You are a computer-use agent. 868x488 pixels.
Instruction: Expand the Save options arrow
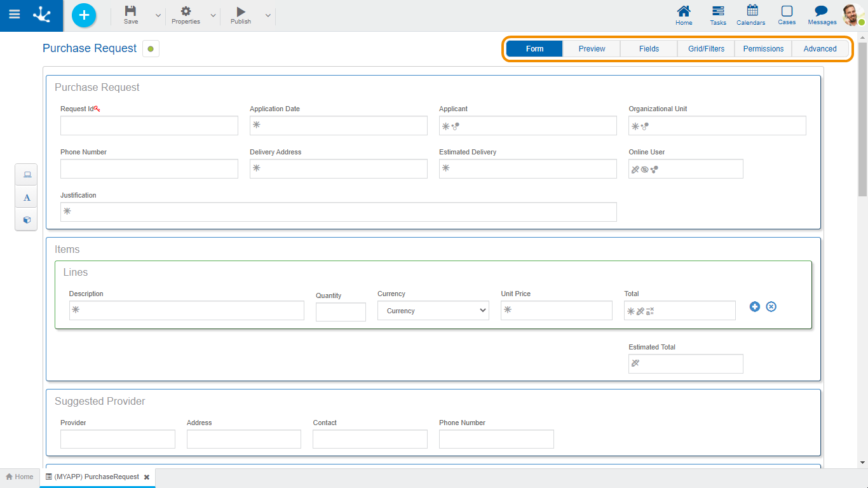coord(158,16)
